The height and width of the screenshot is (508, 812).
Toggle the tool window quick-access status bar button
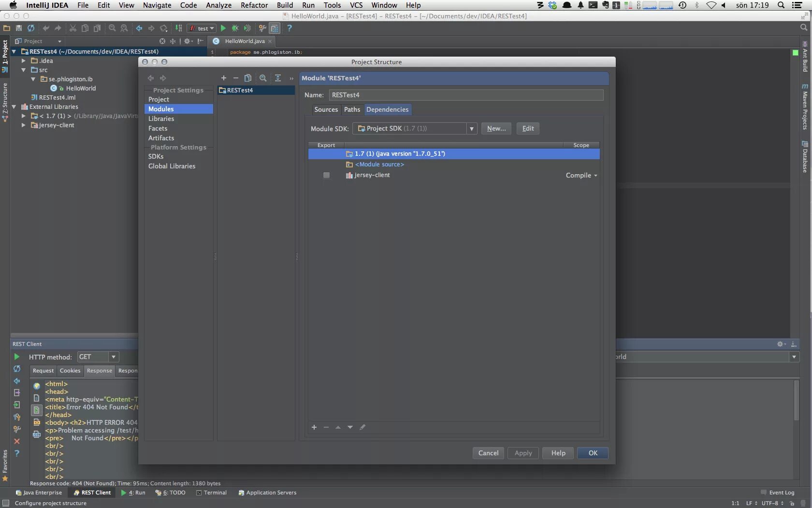(x=5, y=503)
